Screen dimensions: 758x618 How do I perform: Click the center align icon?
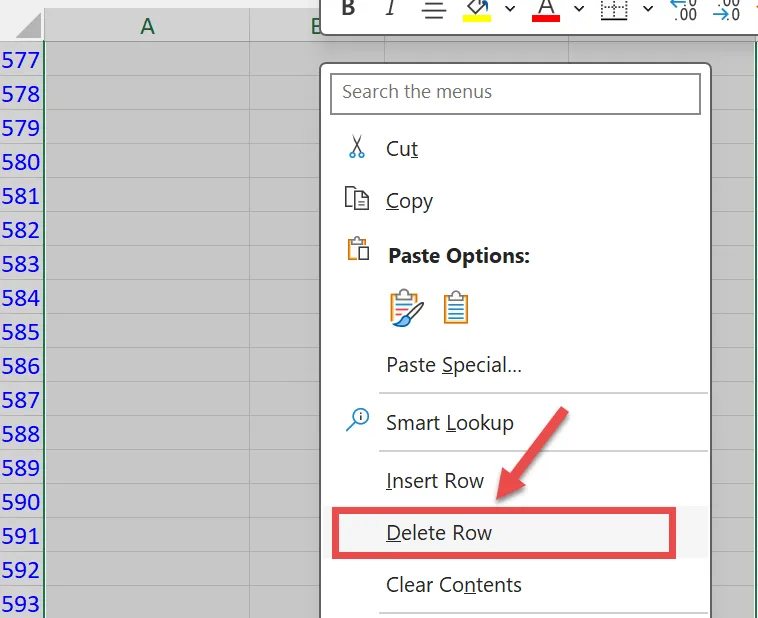click(x=433, y=9)
